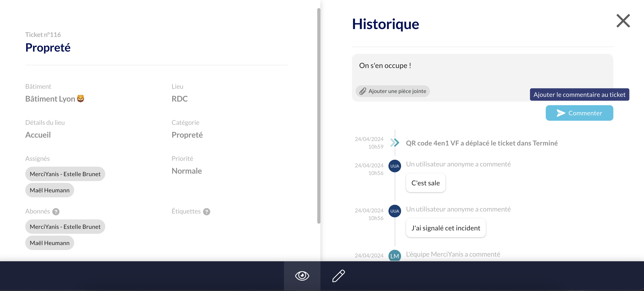
Task: Click the help icon next to Abonnés
Action: pyautogui.click(x=56, y=211)
